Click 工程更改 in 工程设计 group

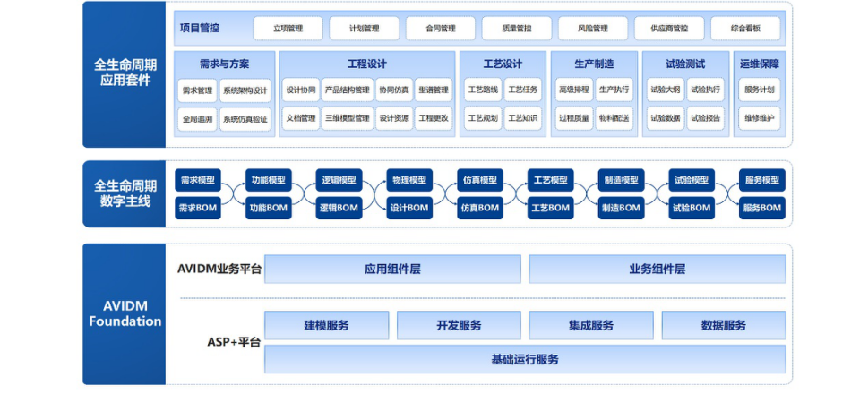[x=434, y=118]
